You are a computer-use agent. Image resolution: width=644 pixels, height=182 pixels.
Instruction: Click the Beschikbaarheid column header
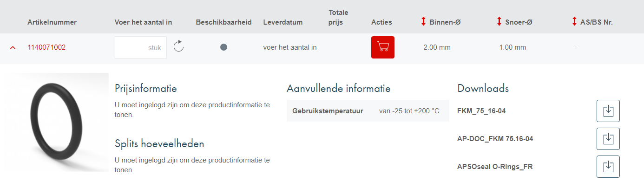pos(223,22)
